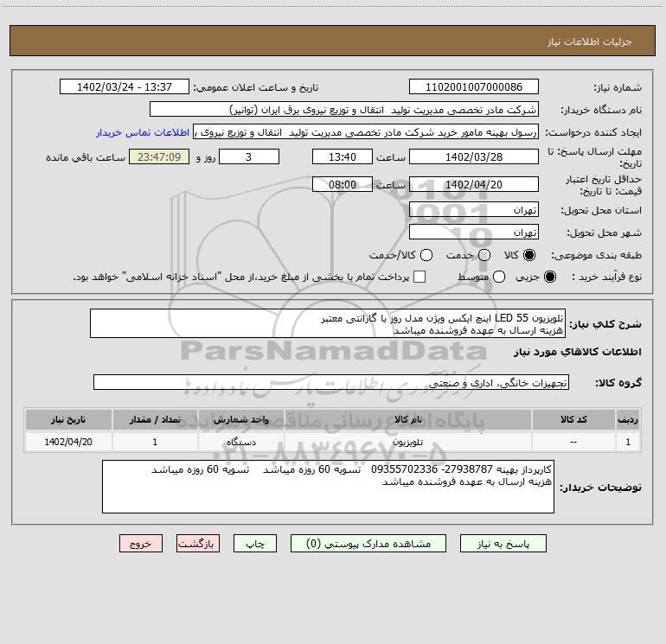Click the نام کالا column header
The height and width of the screenshot is (644, 666).
(407, 419)
